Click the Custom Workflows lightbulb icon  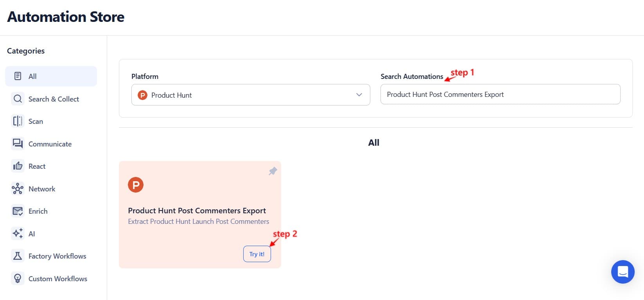(x=18, y=278)
